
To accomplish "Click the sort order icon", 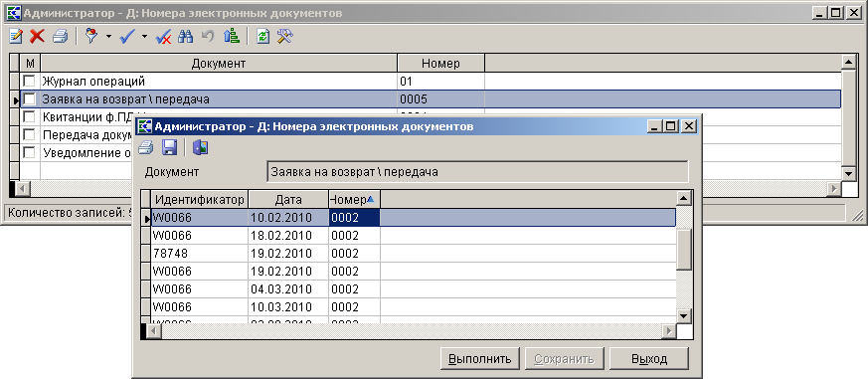I will 231,37.
